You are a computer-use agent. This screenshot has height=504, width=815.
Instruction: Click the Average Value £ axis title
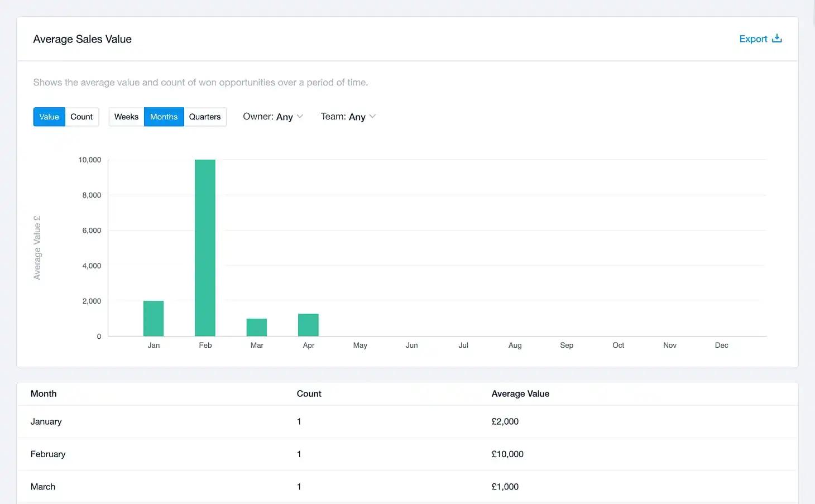coord(37,248)
